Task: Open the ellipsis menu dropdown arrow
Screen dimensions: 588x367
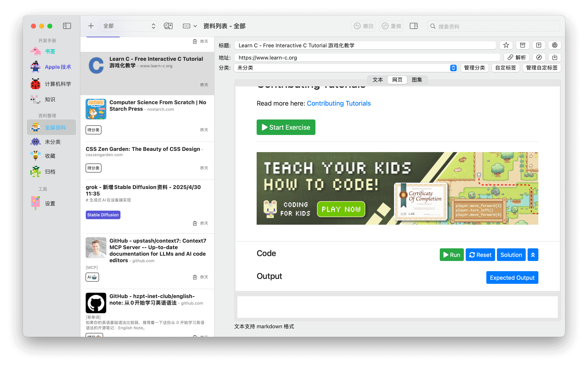Action: (195, 26)
